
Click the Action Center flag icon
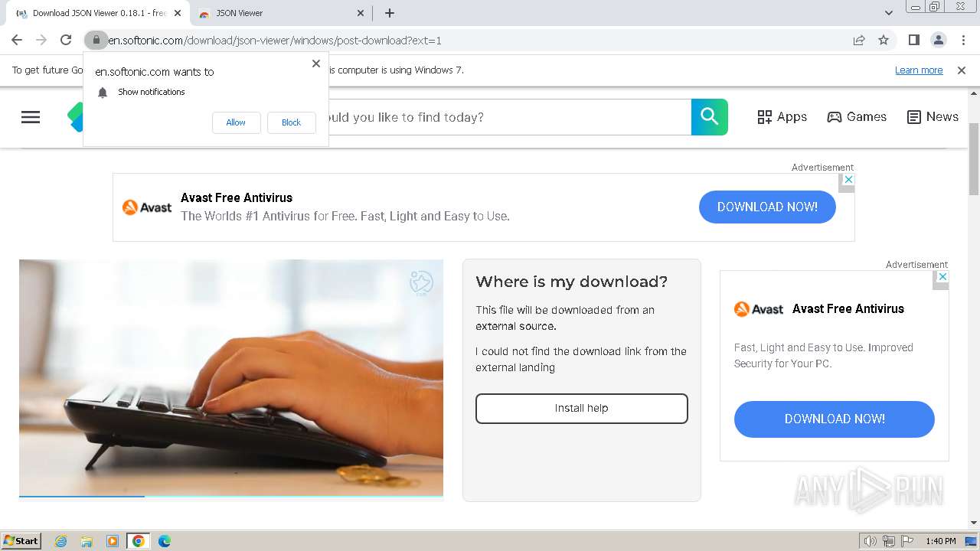[907, 541]
